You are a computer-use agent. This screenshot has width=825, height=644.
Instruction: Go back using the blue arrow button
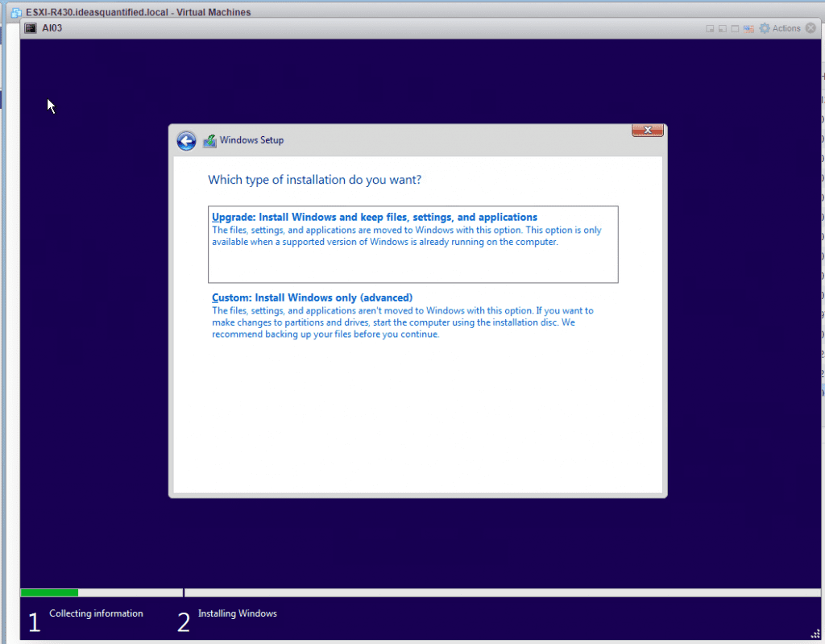click(x=186, y=140)
